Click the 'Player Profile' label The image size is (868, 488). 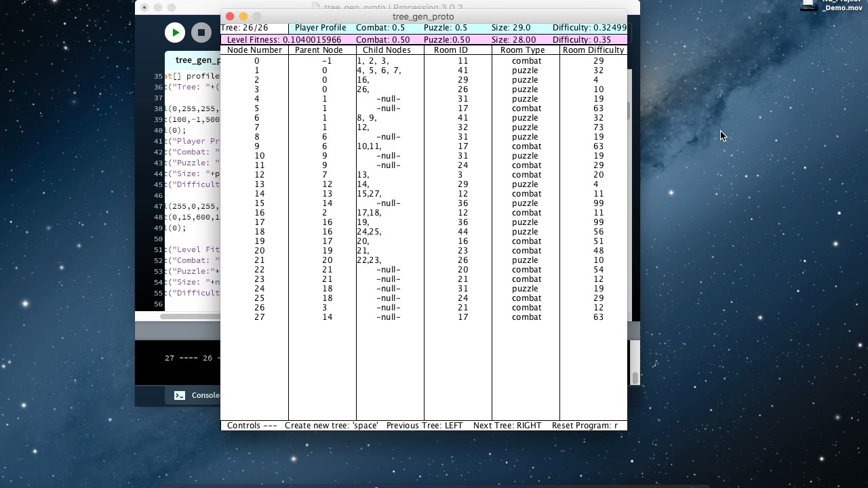point(320,28)
